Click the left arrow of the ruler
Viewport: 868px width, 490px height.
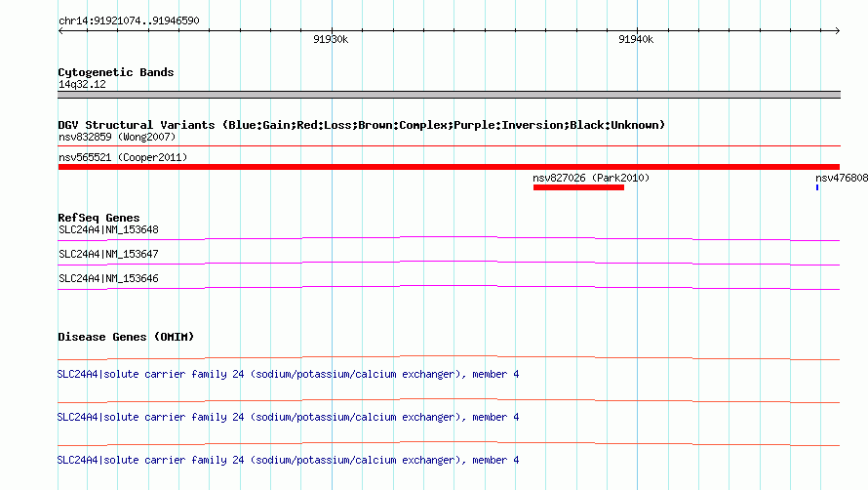[x=60, y=30]
